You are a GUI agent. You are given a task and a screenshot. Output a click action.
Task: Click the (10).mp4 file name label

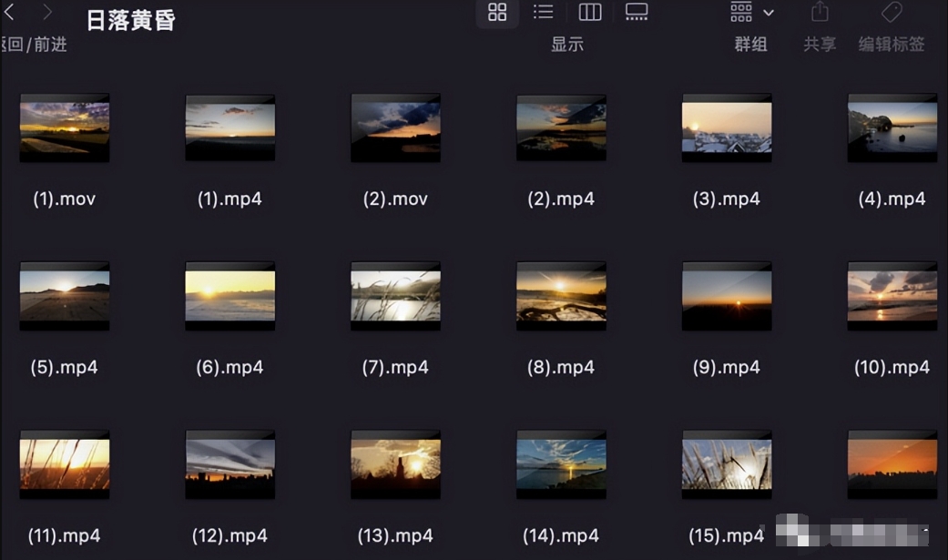(892, 368)
